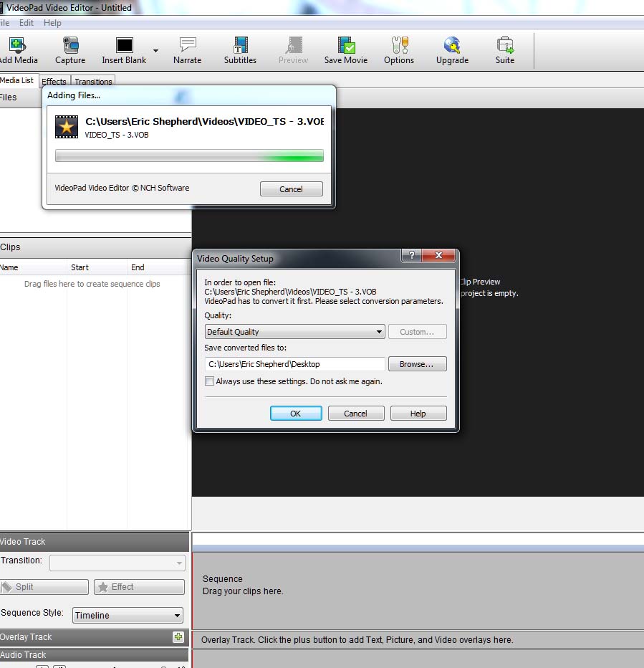Click the Upgrade globe icon
This screenshot has width=644, height=668.
pyautogui.click(x=452, y=46)
